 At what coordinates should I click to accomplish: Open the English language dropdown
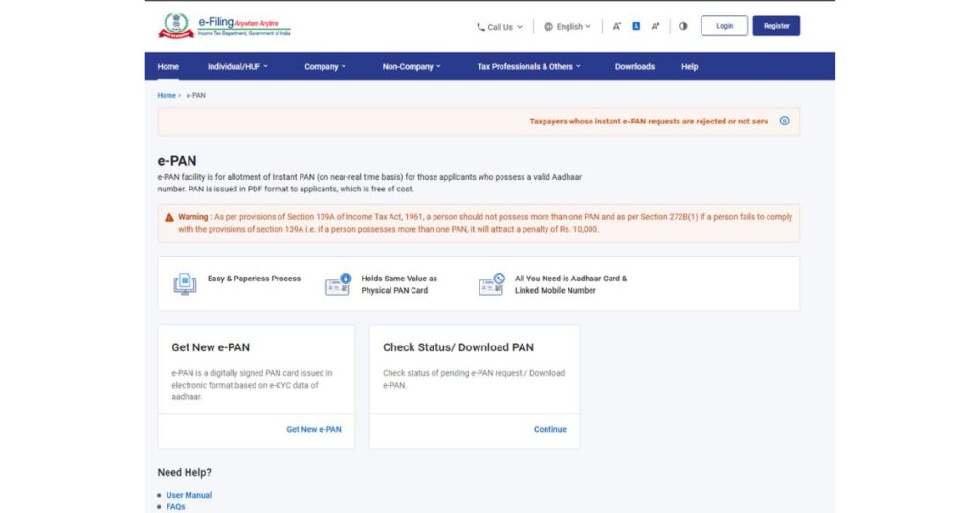[567, 26]
